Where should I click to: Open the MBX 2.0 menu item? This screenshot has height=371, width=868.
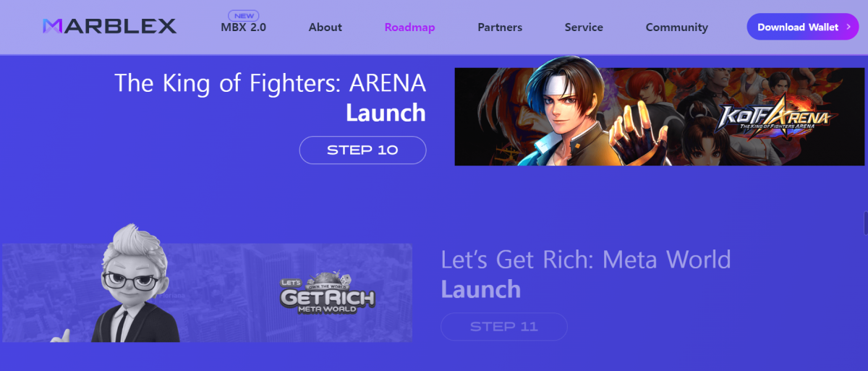coord(243,27)
